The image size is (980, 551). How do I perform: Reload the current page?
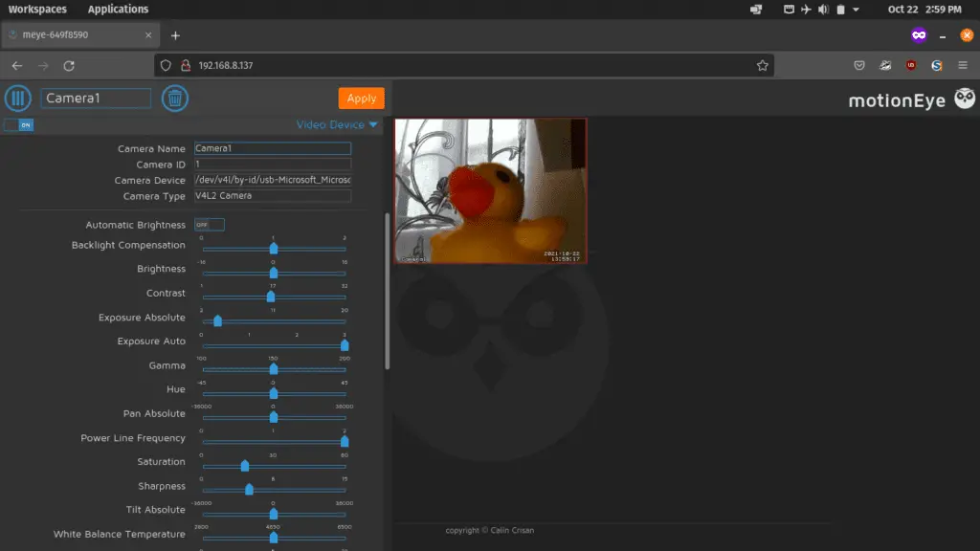pyautogui.click(x=69, y=66)
